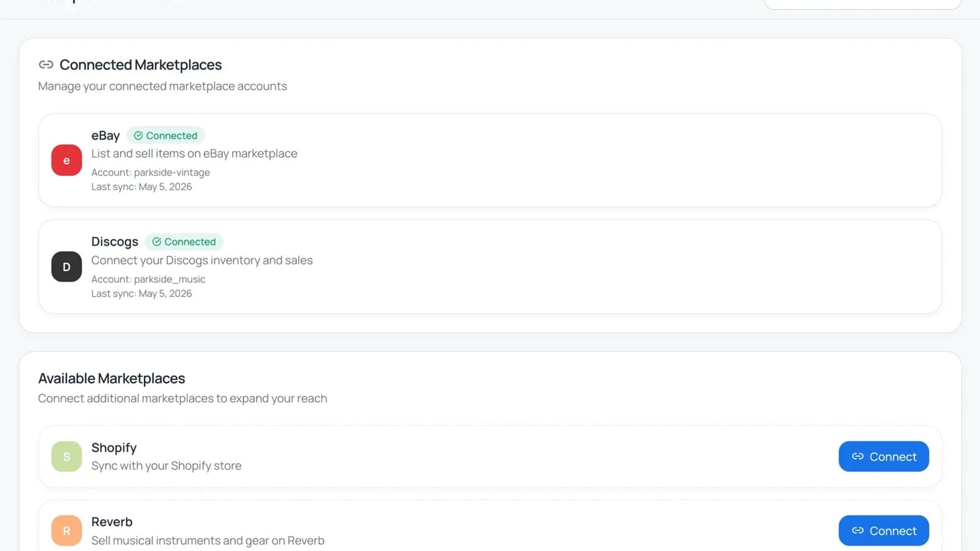Click the orange Reverb logo icon
The height and width of the screenshot is (551, 980).
pos(67,531)
